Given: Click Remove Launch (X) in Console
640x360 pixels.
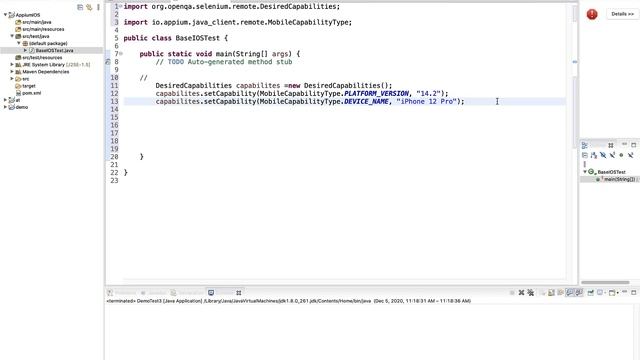Looking at the screenshot, I should [x=521, y=293].
